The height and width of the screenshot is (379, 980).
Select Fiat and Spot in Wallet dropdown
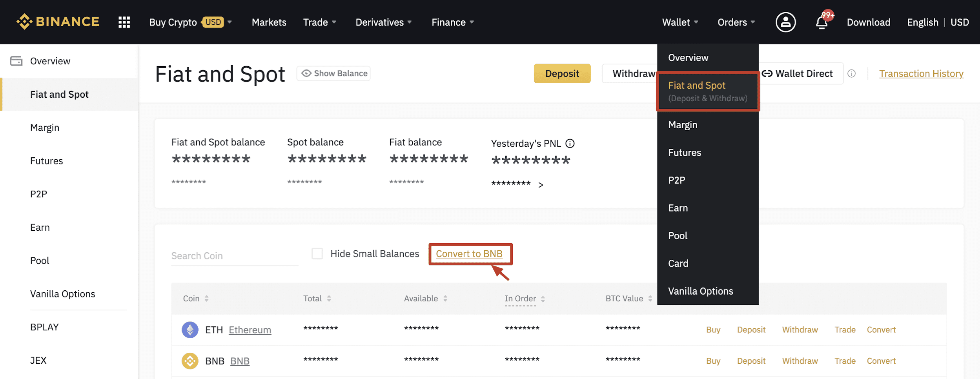click(708, 91)
